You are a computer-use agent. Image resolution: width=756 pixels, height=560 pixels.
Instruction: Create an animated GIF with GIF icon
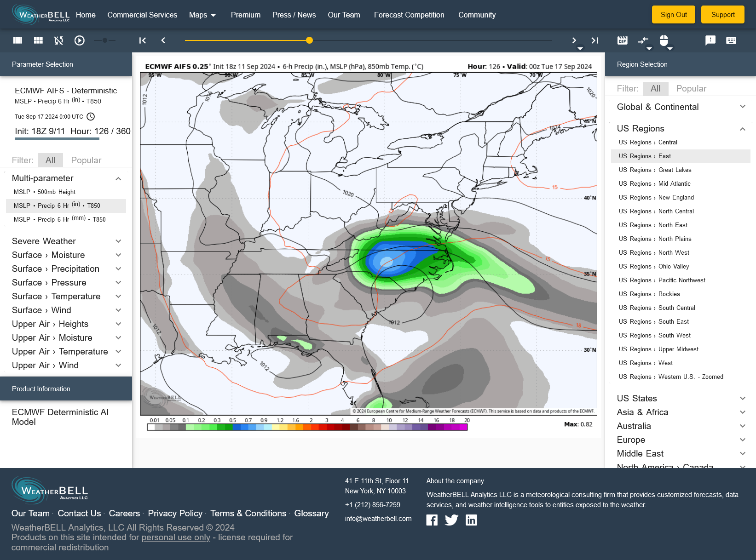click(623, 40)
